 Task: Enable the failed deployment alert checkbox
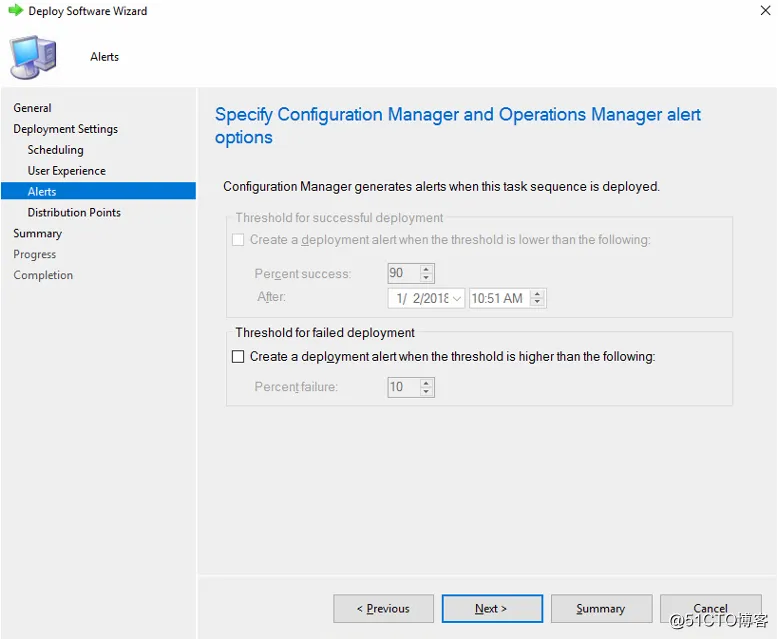pyautogui.click(x=238, y=356)
